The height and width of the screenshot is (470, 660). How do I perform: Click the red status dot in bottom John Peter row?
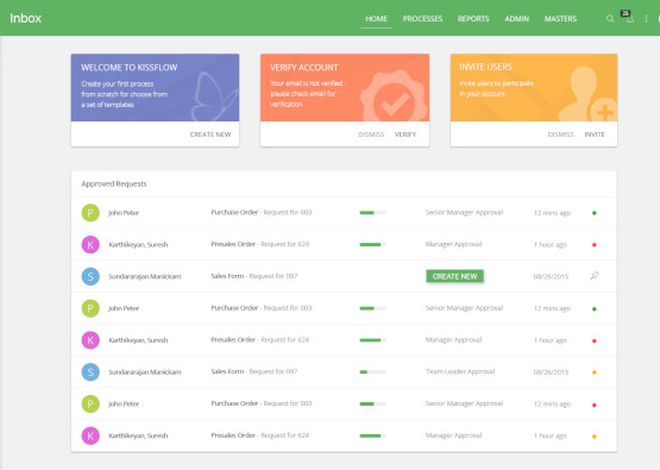pyautogui.click(x=594, y=405)
